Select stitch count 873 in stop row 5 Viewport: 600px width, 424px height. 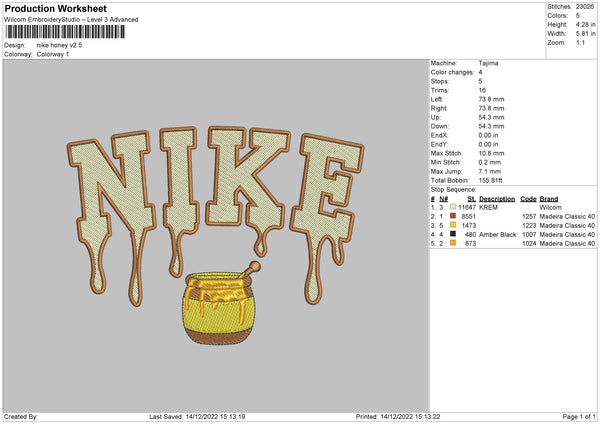click(470, 243)
